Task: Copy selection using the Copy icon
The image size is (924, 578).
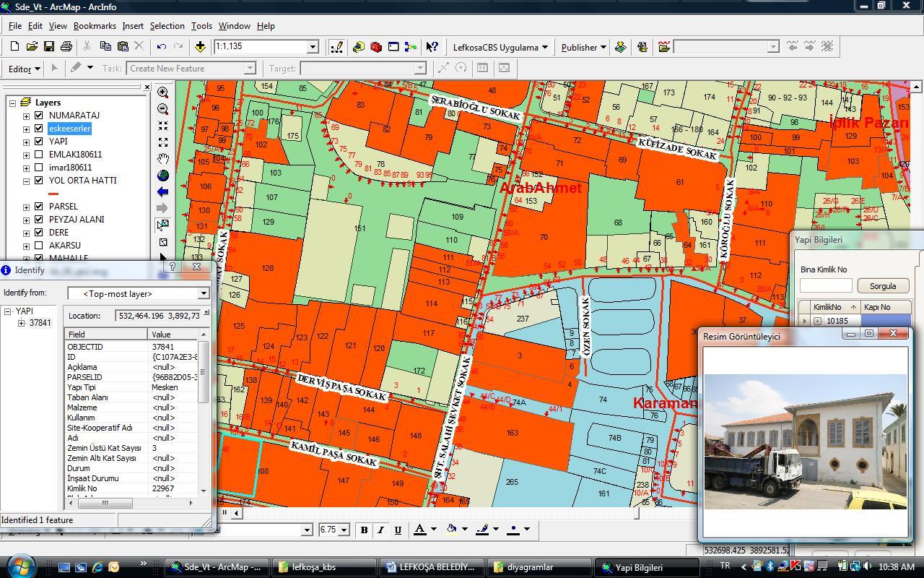Action: (x=105, y=47)
